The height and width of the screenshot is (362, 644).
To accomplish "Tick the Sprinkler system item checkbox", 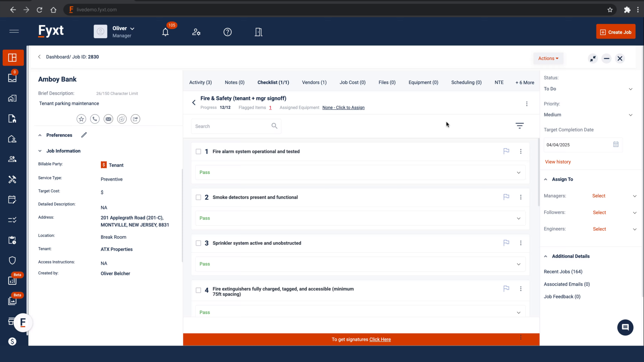I will [198, 243].
